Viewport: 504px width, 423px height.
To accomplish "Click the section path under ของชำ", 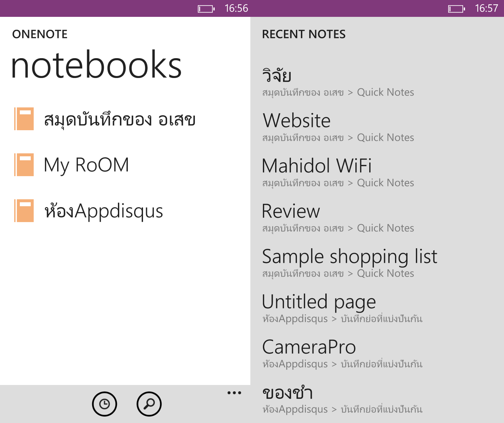I will coord(342,409).
